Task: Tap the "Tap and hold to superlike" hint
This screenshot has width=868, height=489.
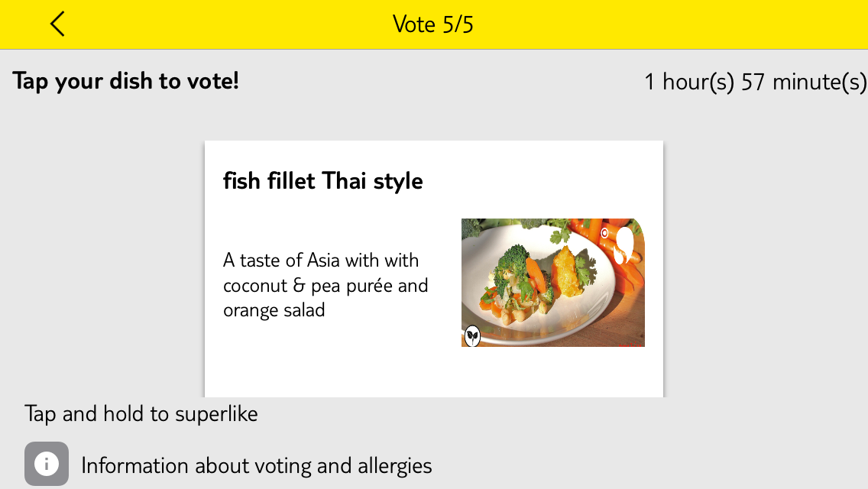Action: 141,413
